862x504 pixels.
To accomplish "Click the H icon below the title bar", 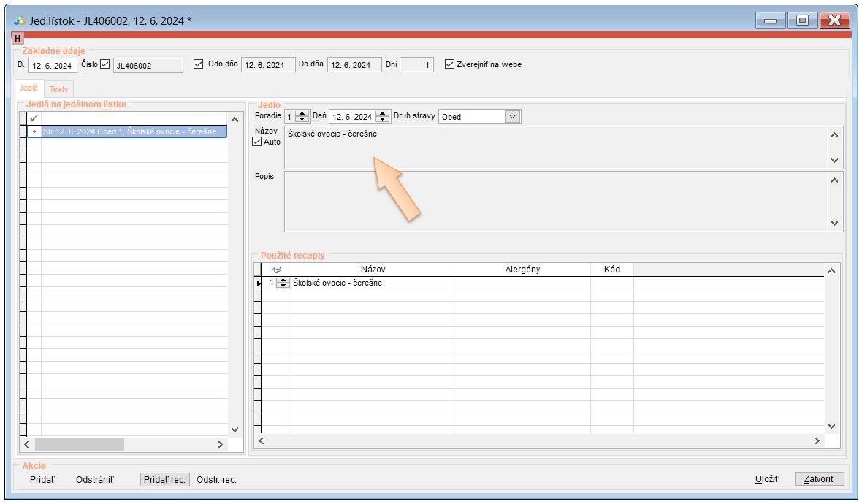I will click(18, 38).
